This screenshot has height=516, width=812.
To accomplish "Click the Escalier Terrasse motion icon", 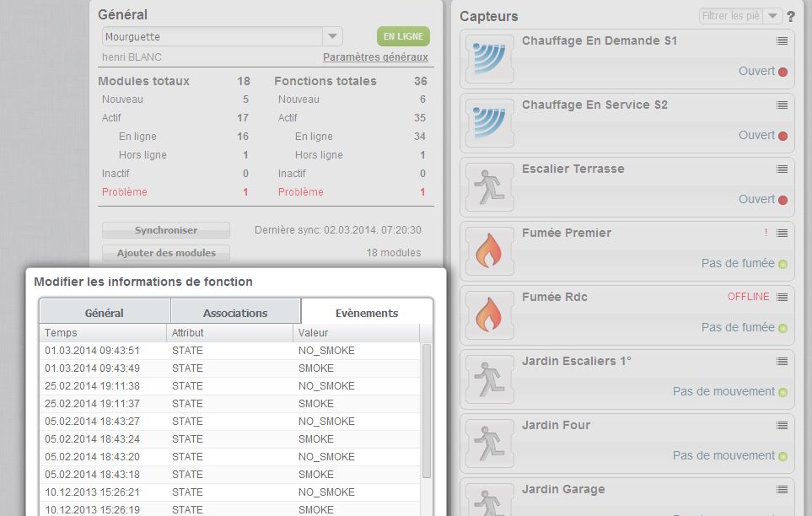I will pyautogui.click(x=489, y=187).
